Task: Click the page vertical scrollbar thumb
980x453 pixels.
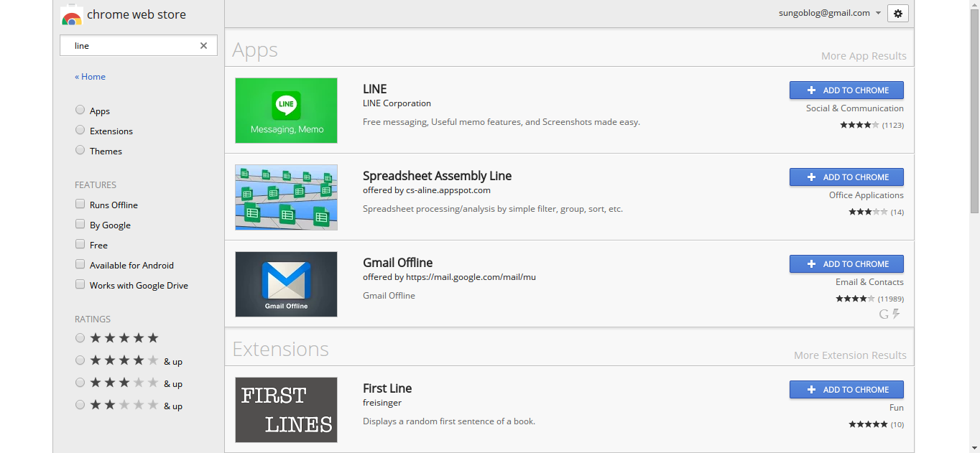Action: [x=974, y=111]
